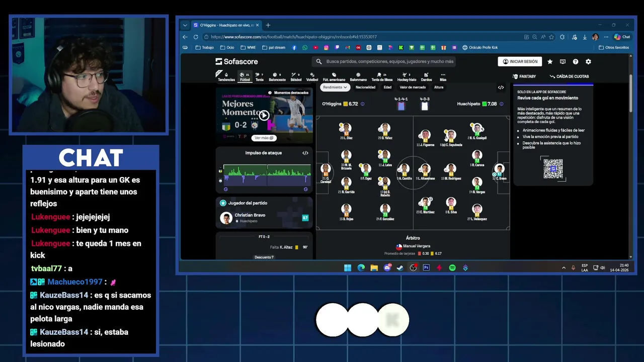Open Instagram bookmark icon
The width and height of the screenshot is (644, 362).
point(326,48)
